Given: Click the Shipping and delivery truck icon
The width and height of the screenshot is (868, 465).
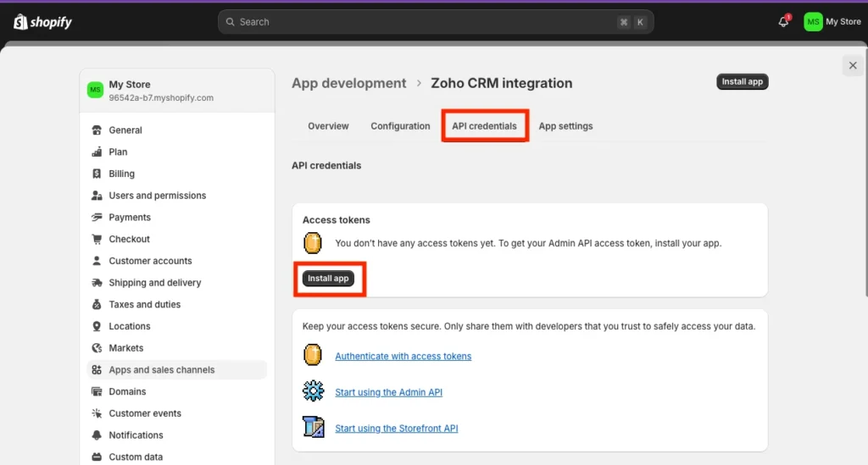Looking at the screenshot, I should click(97, 283).
